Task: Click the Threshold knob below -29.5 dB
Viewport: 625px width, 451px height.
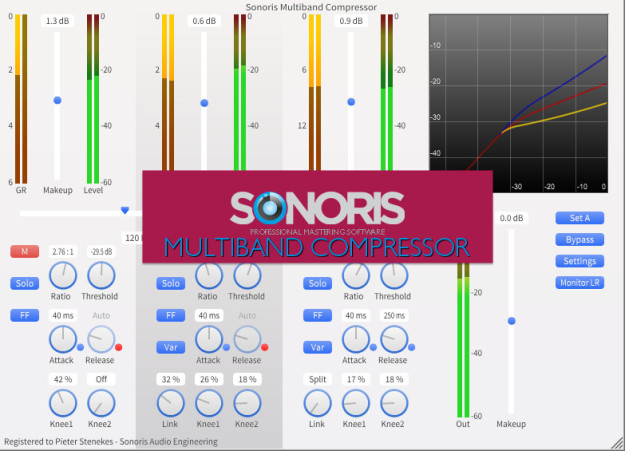Action: 101,275
